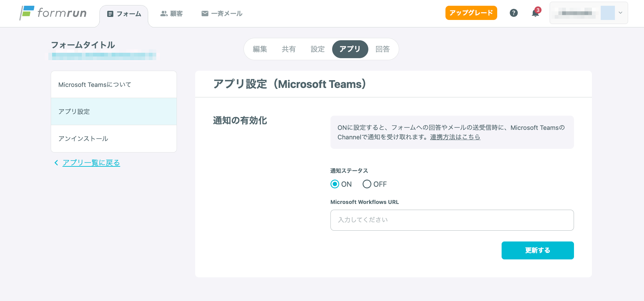Viewport: 644px width, 301px height.
Task: Switch to the 回答 tab
Action: [383, 49]
